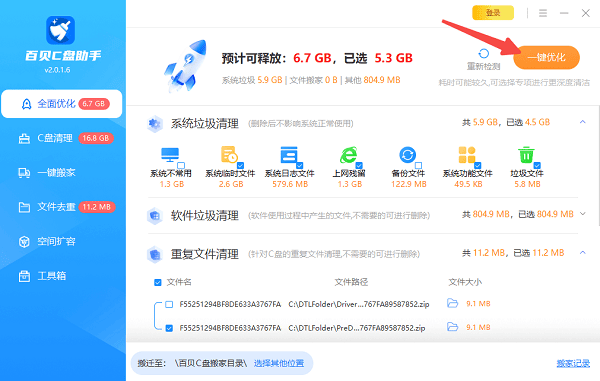Uncheck the 上网残留 checkbox

[359, 165]
